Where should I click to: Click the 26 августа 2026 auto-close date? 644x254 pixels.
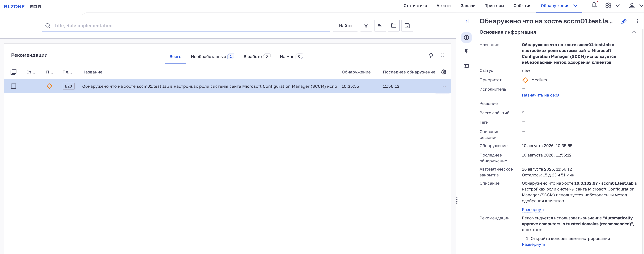click(x=547, y=169)
